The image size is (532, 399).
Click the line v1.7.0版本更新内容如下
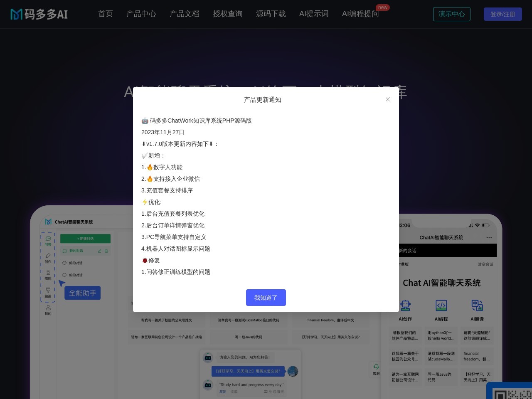pyautogui.click(x=180, y=144)
